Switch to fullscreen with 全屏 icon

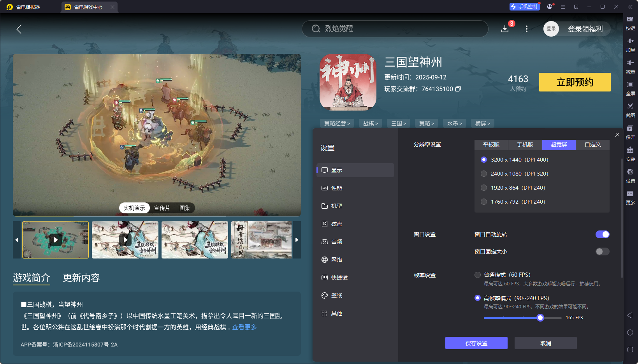click(x=631, y=88)
